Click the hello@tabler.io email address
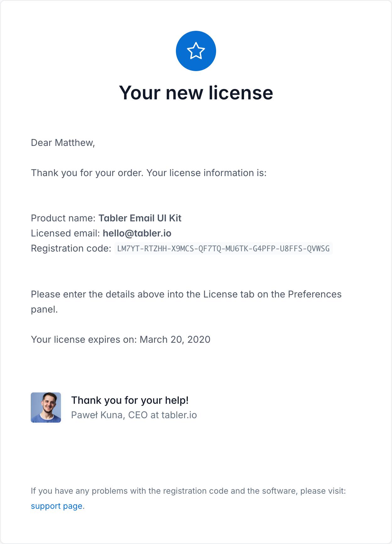The height and width of the screenshot is (544, 392). pyautogui.click(x=137, y=233)
